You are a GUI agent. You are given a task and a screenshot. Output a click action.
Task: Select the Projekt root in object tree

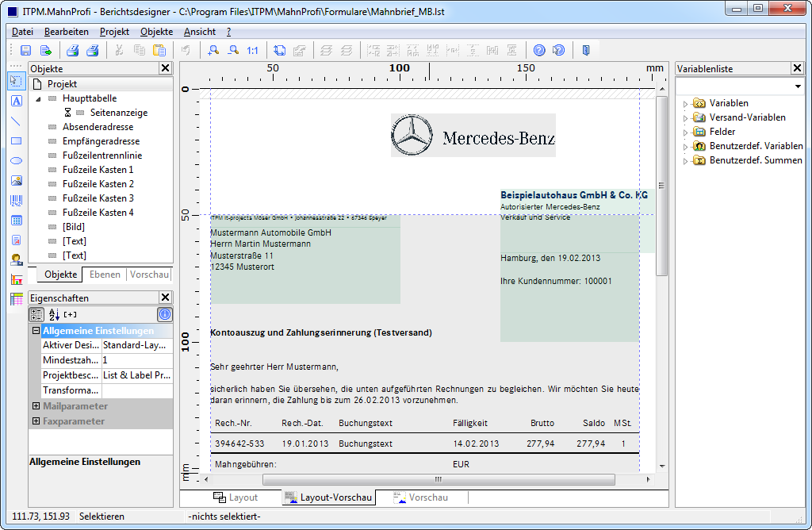[x=62, y=84]
